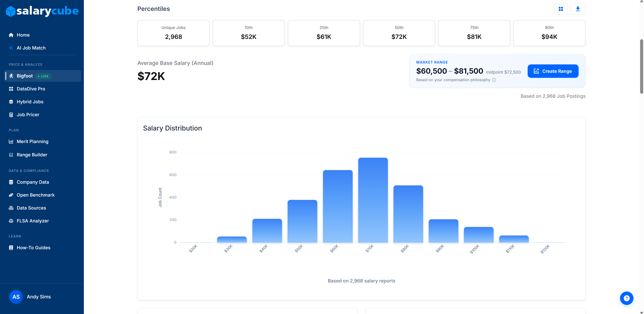
Task: Click the compensation philosophy info icon
Action: point(494,80)
